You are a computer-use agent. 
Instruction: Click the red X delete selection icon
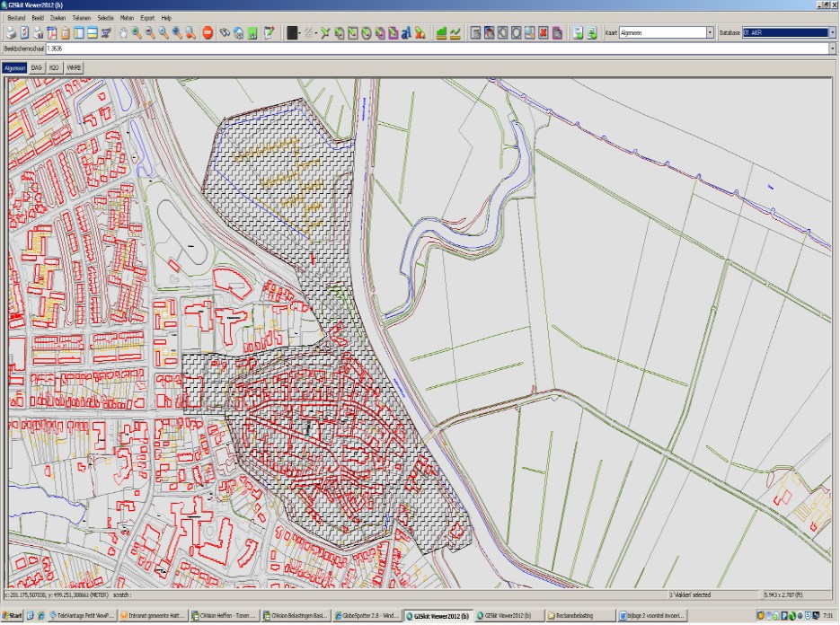click(x=543, y=33)
